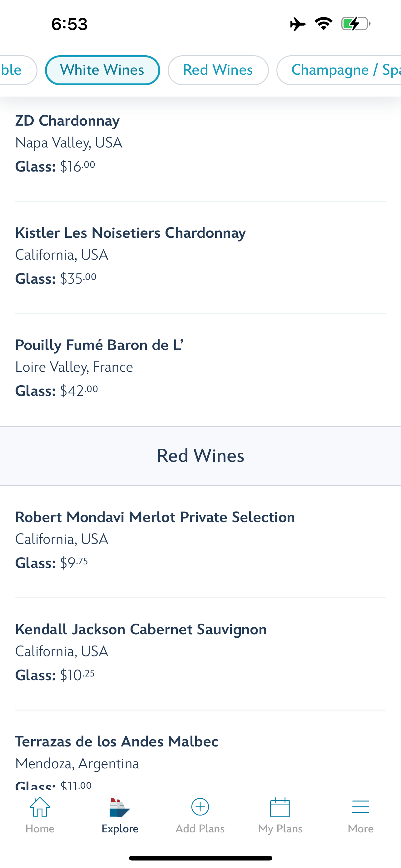Tap the Wi-Fi status icon
Screen dimensions: 401x868
click(x=324, y=23)
